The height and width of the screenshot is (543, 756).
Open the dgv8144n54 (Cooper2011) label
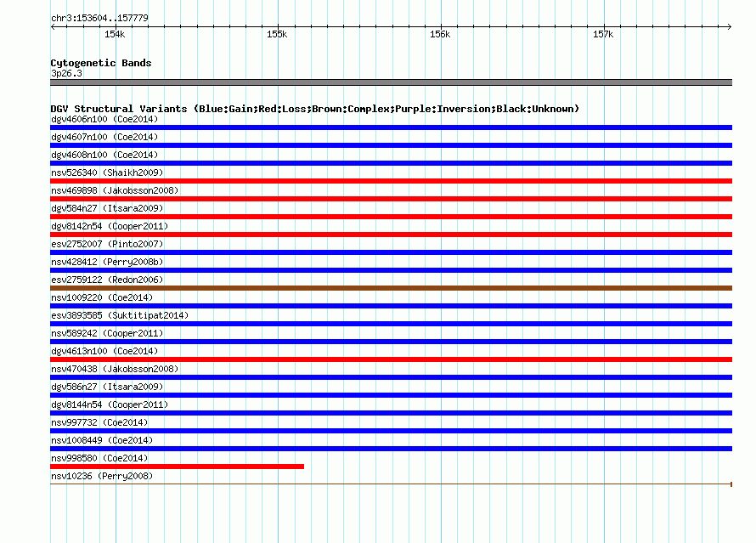click(110, 404)
